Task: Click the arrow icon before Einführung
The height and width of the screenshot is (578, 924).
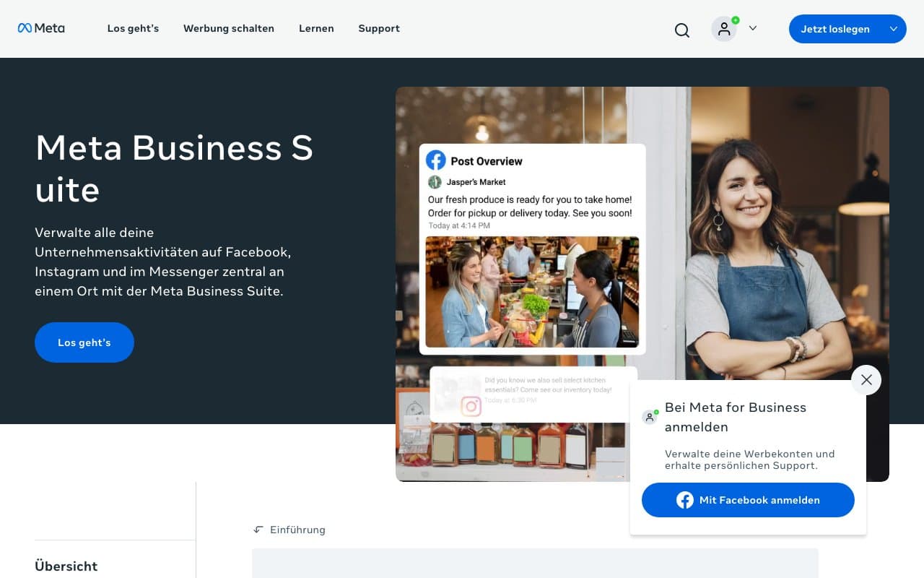Action: coord(258,530)
